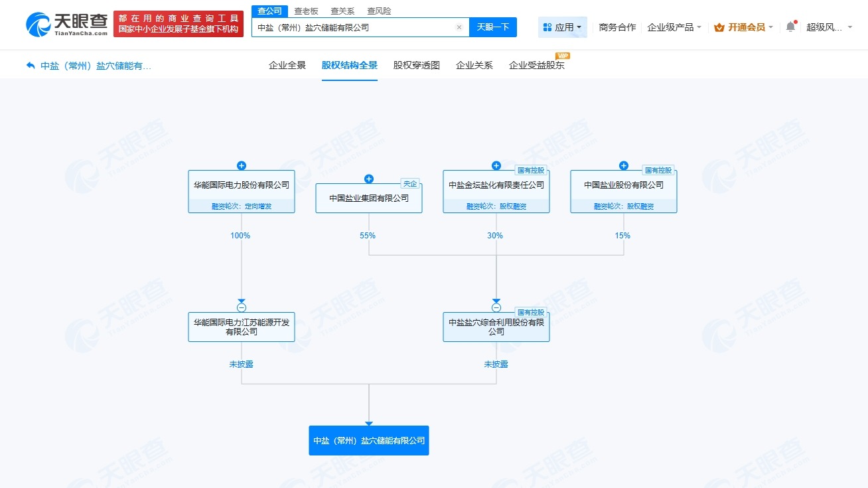Click plus icon above 华能国际电力股份有限公司
Viewport: 868px width, 488px height.
click(241, 165)
